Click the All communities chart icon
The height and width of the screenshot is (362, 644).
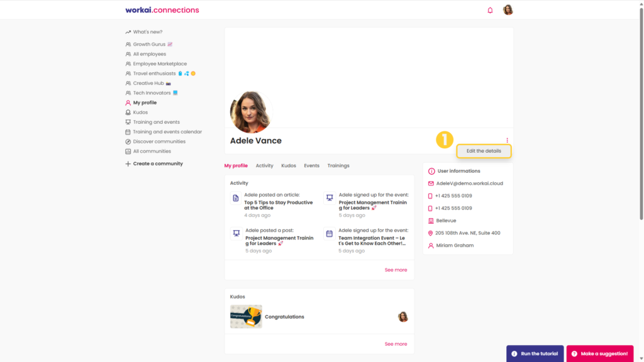click(x=128, y=151)
